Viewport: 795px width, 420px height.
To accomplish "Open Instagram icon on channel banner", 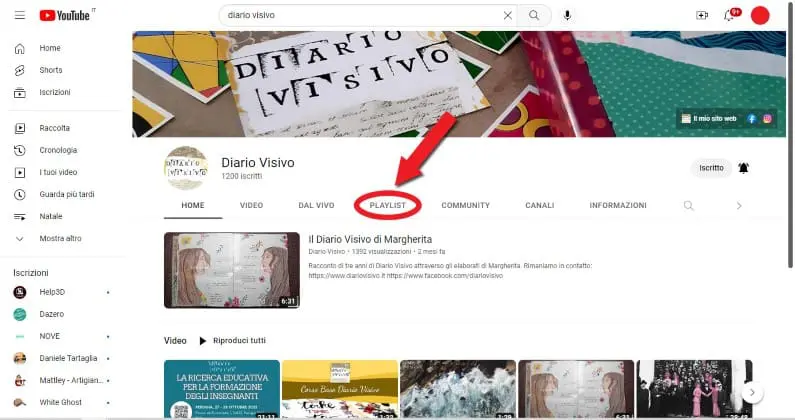I will pyautogui.click(x=767, y=118).
